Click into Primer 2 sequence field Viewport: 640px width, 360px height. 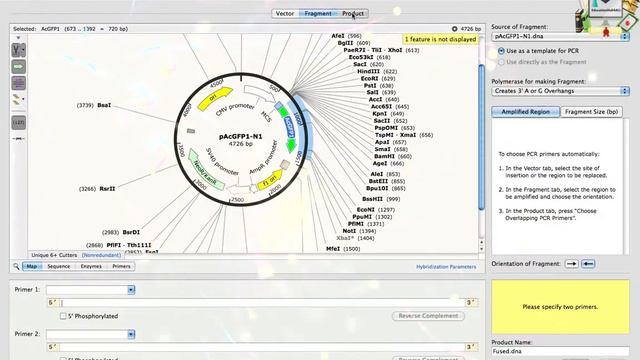(261, 347)
